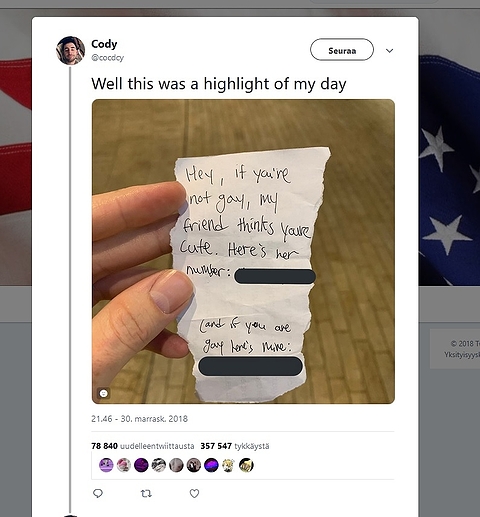Open the last yellow liker avatar
480x517 pixels.
[x=246, y=465]
